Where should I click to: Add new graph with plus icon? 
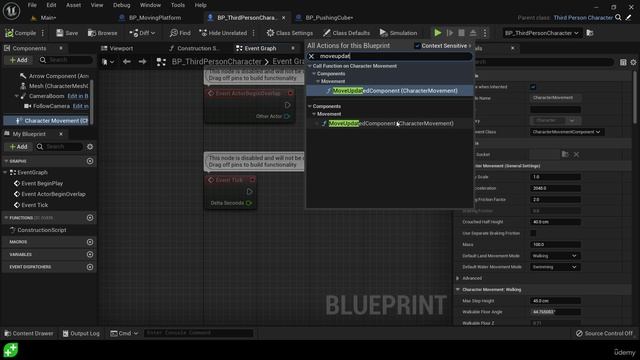(x=90, y=161)
